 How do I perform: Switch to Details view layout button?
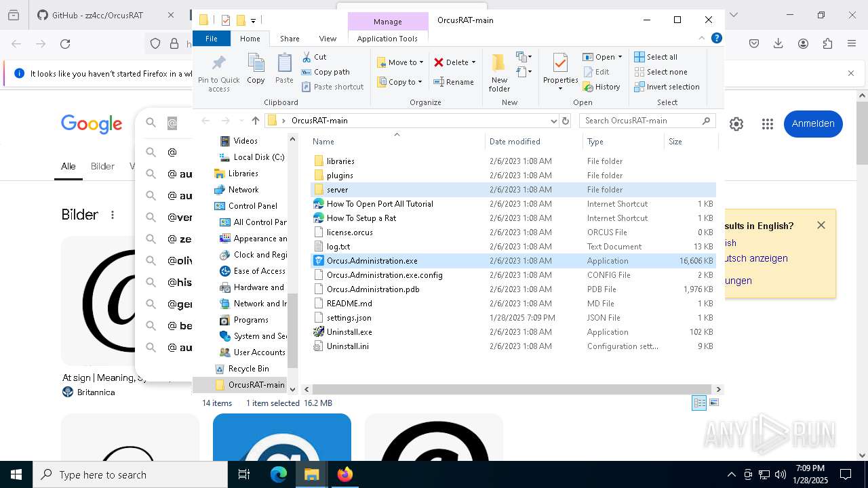699,403
